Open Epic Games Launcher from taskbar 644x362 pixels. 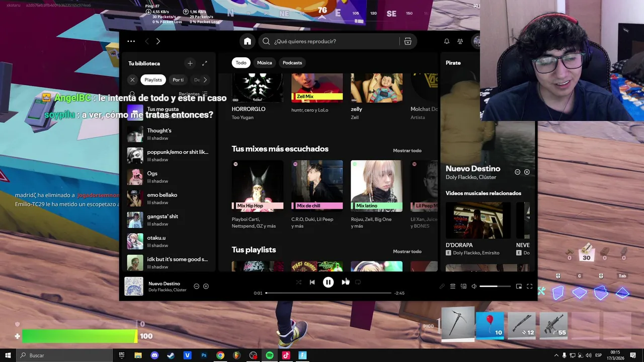pos(122,355)
